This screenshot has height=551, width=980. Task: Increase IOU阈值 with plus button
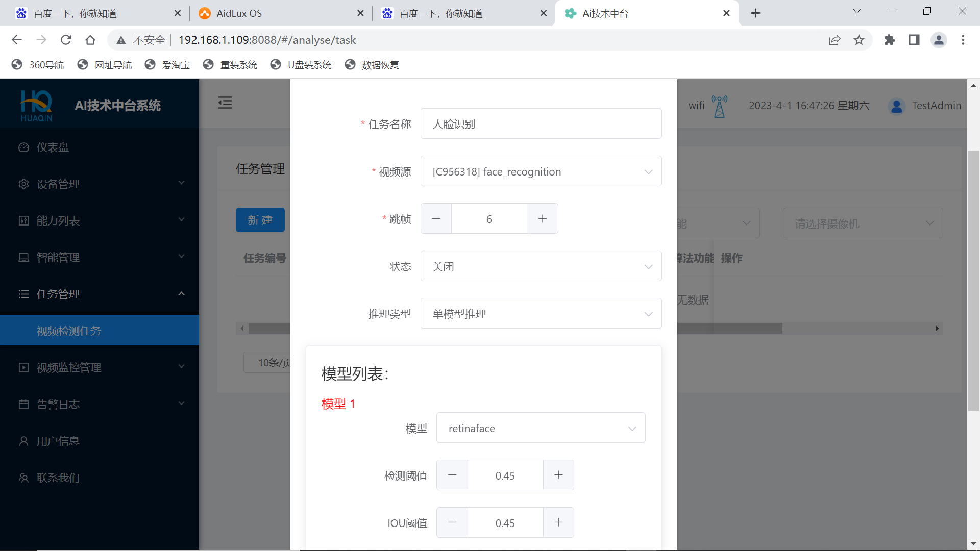coord(559,523)
